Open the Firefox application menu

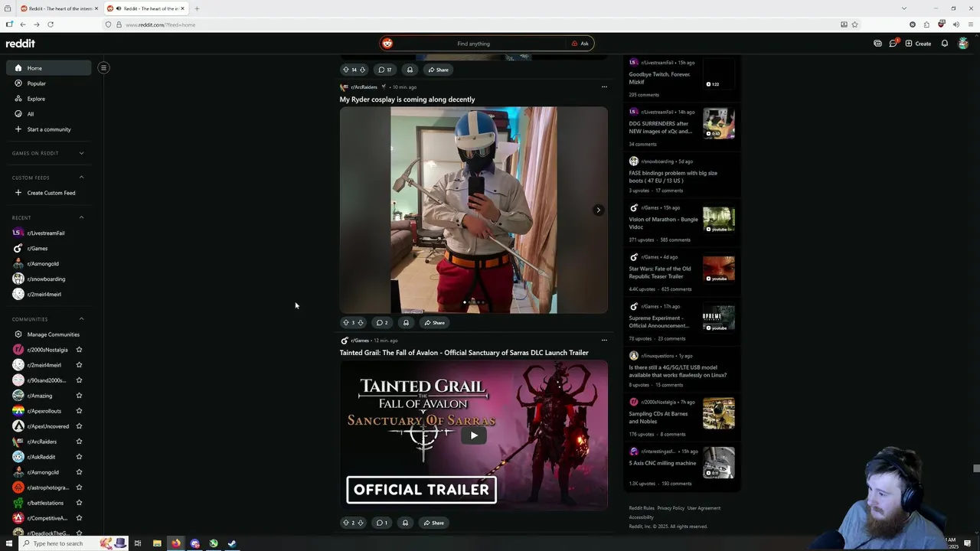[x=969, y=24]
